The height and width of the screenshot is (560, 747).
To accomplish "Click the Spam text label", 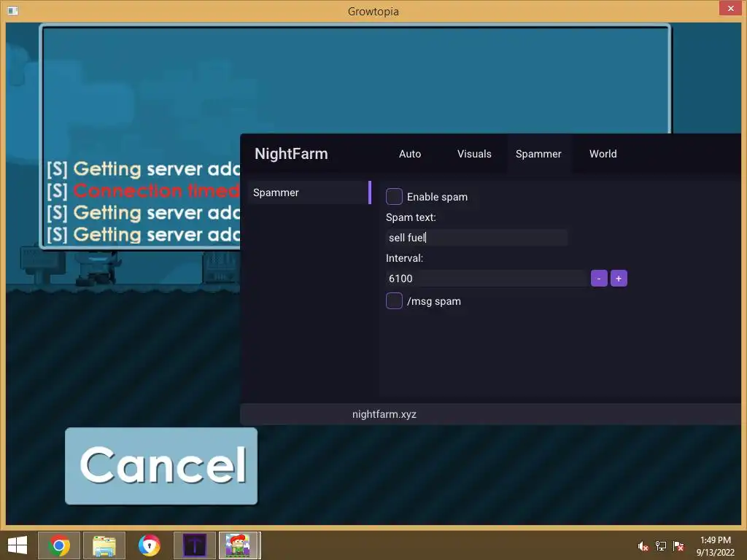I will [x=411, y=217].
